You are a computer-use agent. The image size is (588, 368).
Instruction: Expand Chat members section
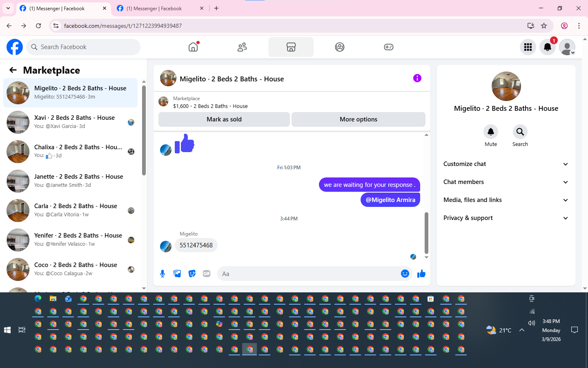[x=506, y=182]
